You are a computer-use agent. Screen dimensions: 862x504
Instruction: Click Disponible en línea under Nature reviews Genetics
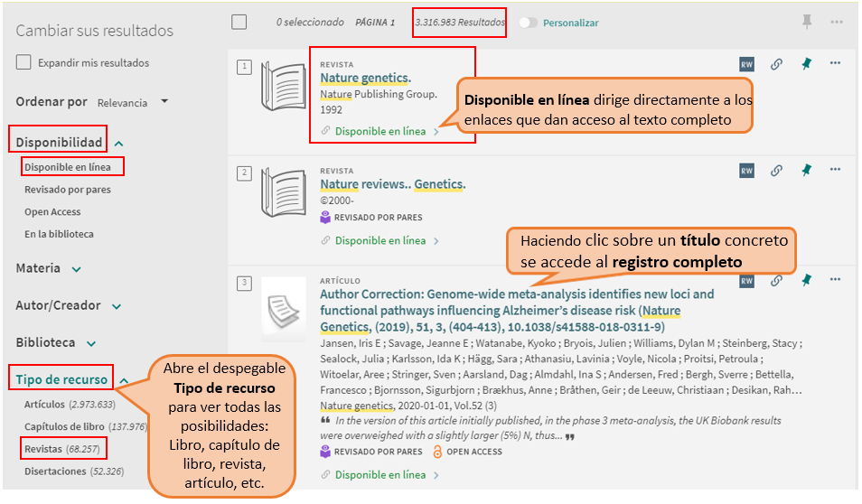(x=379, y=241)
